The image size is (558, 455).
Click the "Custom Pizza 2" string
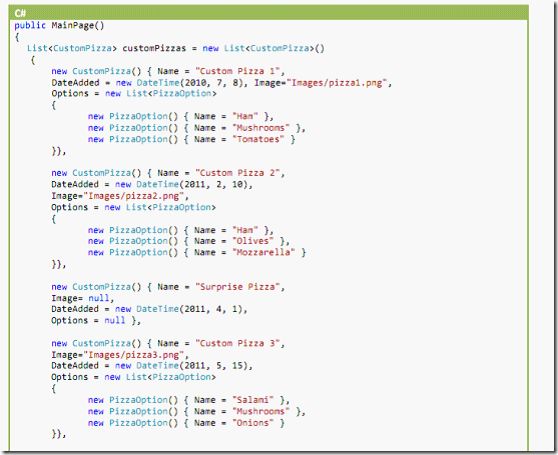pos(237,173)
